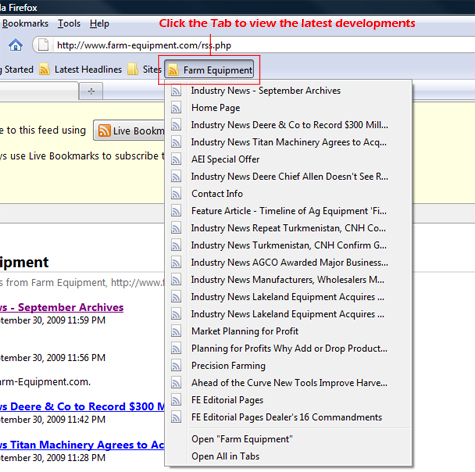Click feed icon beside AEI Special Offer

click(176, 159)
